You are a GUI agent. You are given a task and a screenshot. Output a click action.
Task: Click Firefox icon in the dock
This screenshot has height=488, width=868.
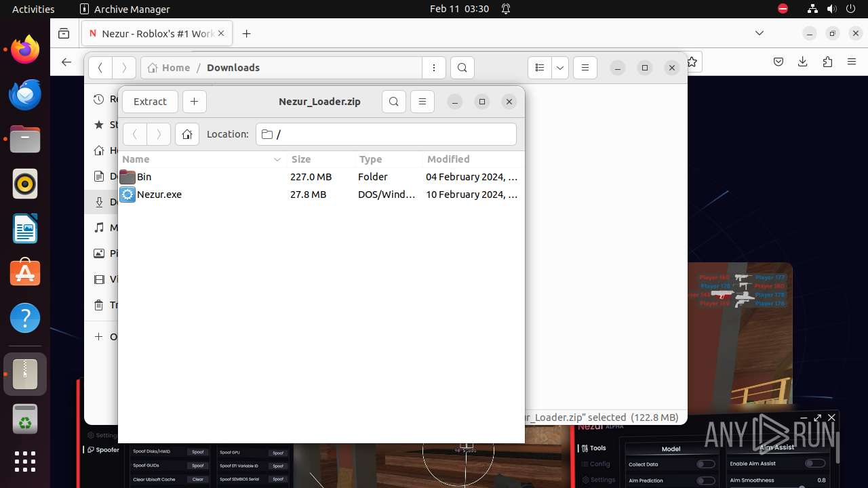click(x=25, y=50)
